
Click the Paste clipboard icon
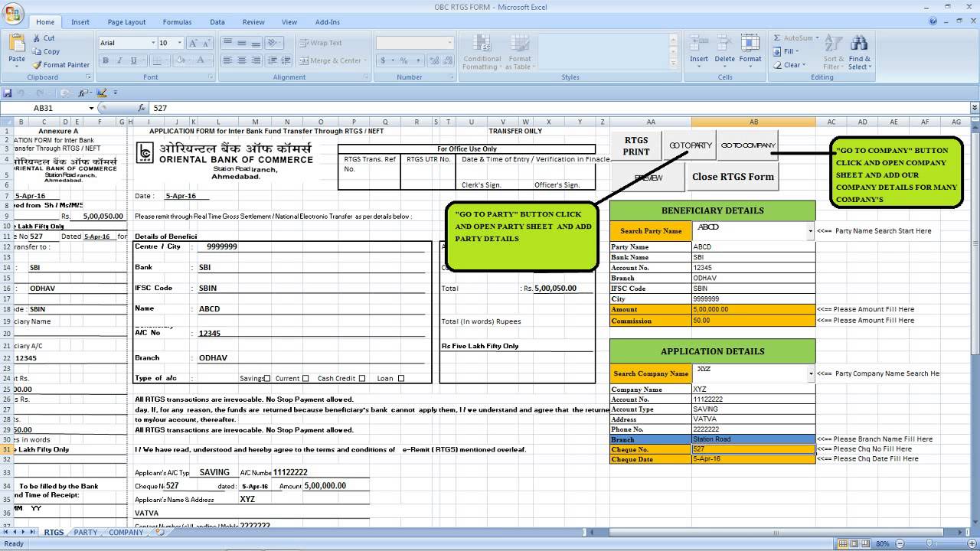[16, 43]
